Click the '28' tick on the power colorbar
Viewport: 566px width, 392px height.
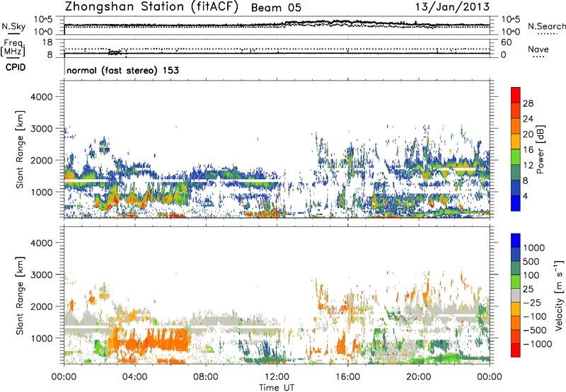[x=528, y=103]
